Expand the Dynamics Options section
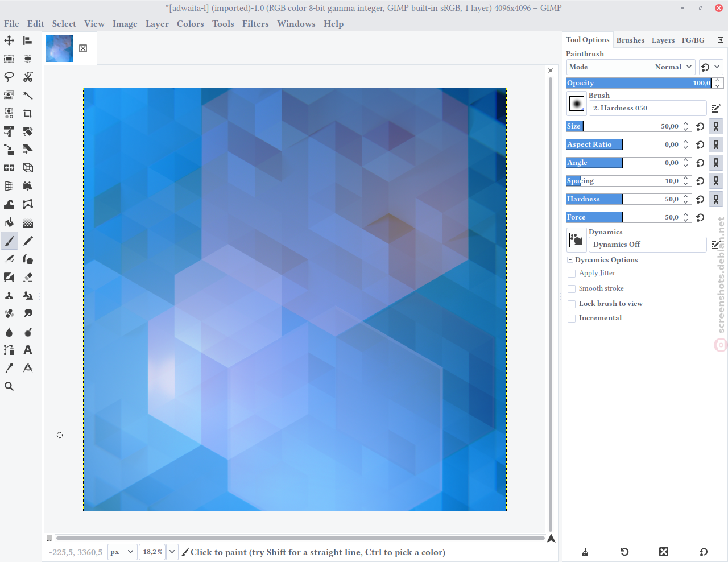Screen dimensions: 728x562 [570, 260]
